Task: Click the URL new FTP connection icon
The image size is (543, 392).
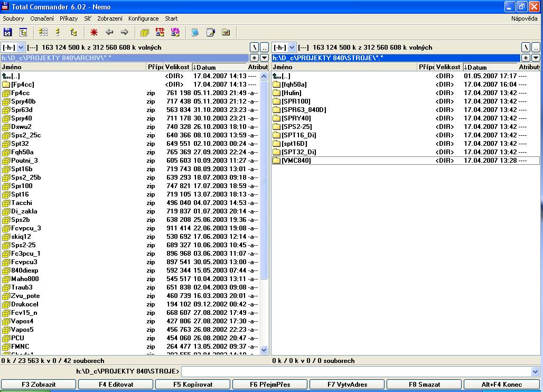Action: (x=175, y=33)
